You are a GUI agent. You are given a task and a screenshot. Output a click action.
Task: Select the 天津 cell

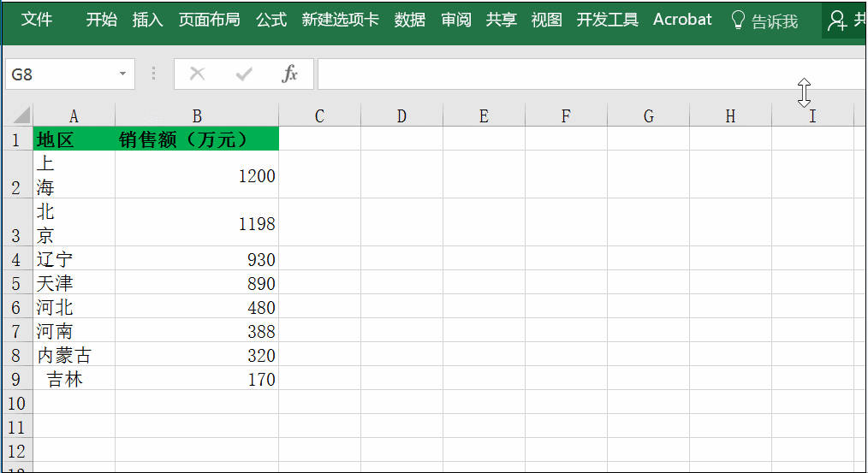tap(74, 283)
